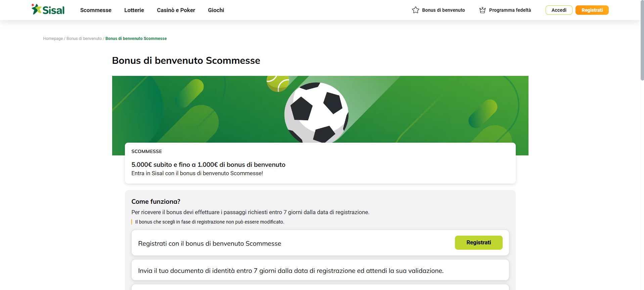Click the orange highlight bar near bonus note
Viewport: 644px width, 290px height.
tap(132, 222)
